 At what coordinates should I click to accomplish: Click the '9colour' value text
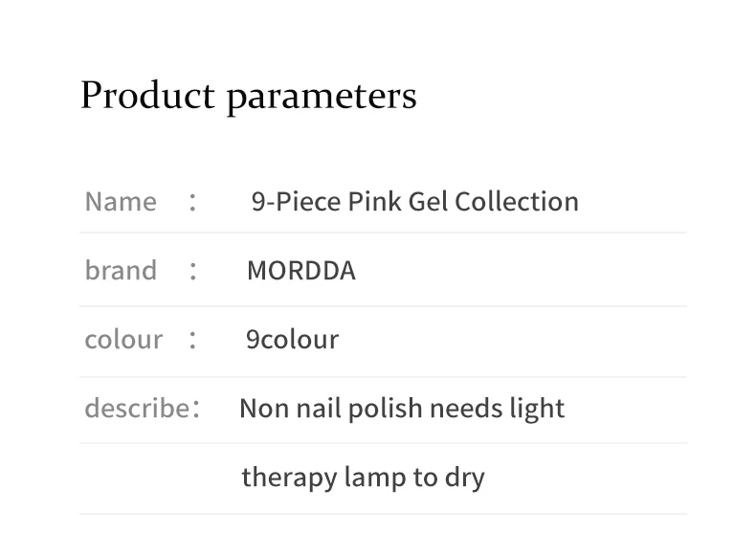[x=292, y=340]
